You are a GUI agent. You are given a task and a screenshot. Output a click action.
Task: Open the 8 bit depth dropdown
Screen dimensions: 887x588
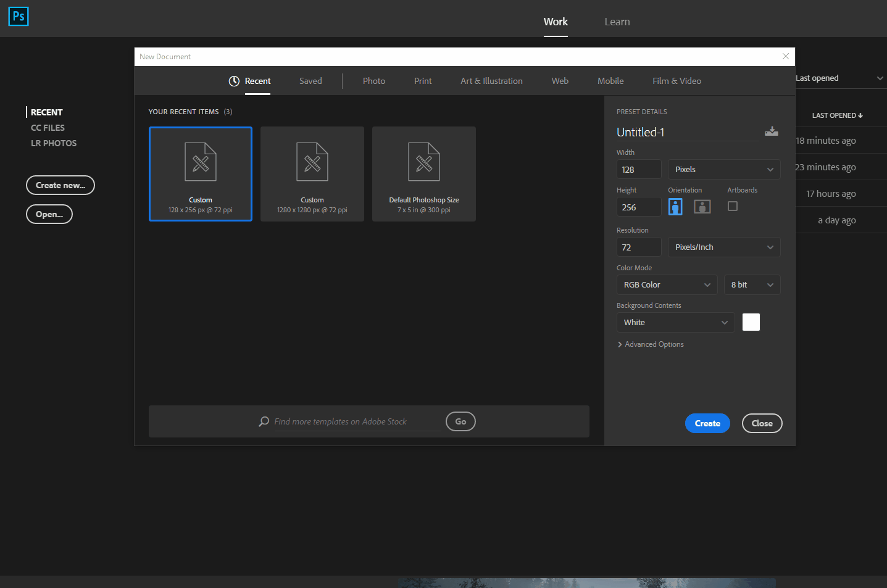pos(752,284)
